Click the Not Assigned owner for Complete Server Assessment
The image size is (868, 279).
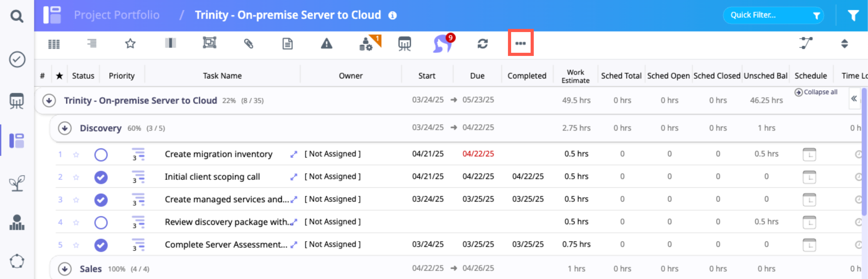pyautogui.click(x=332, y=244)
